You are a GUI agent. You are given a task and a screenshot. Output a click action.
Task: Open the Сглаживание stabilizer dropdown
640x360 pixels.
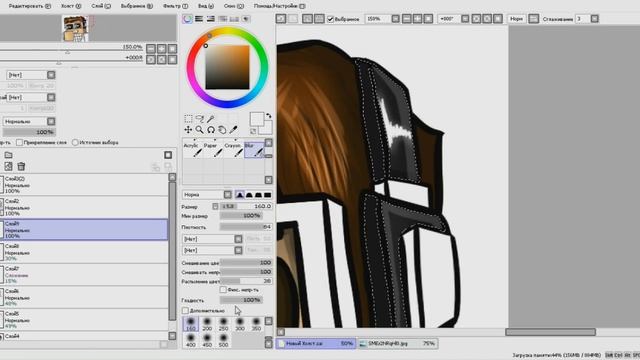[595, 19]
